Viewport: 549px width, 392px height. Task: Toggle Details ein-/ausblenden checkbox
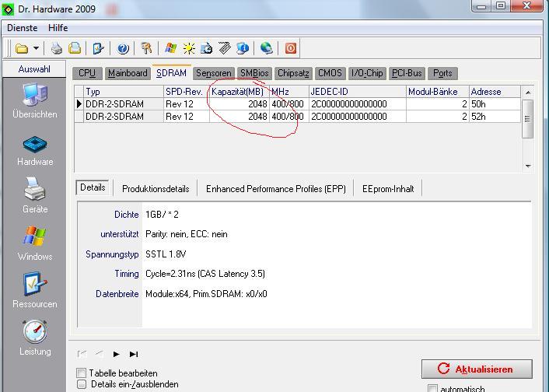coord(82,384)
